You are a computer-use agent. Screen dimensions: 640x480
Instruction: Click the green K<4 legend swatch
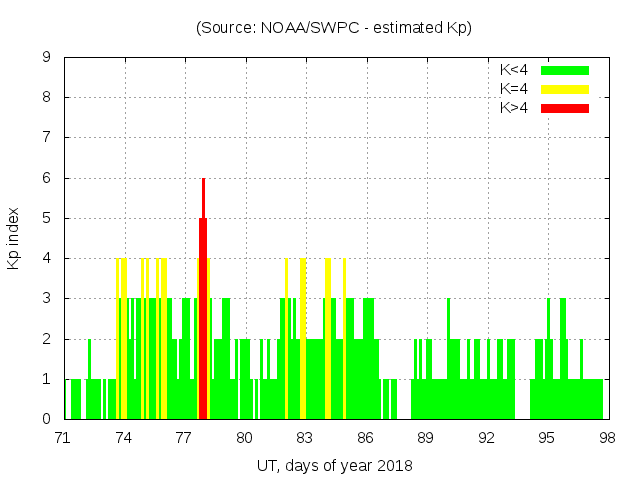tap(565, 70)
